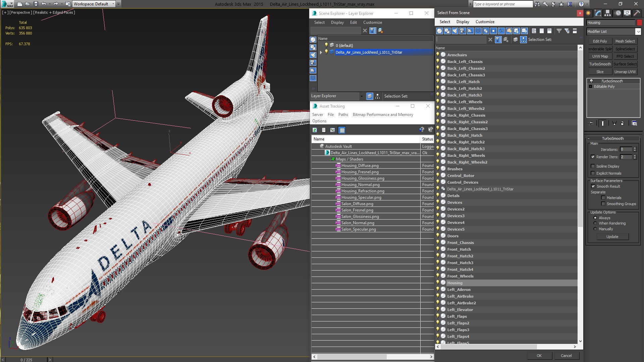Open Layer Explorer type dropdown
Viewport: 644px width, 362px height.
pos(362,96)
